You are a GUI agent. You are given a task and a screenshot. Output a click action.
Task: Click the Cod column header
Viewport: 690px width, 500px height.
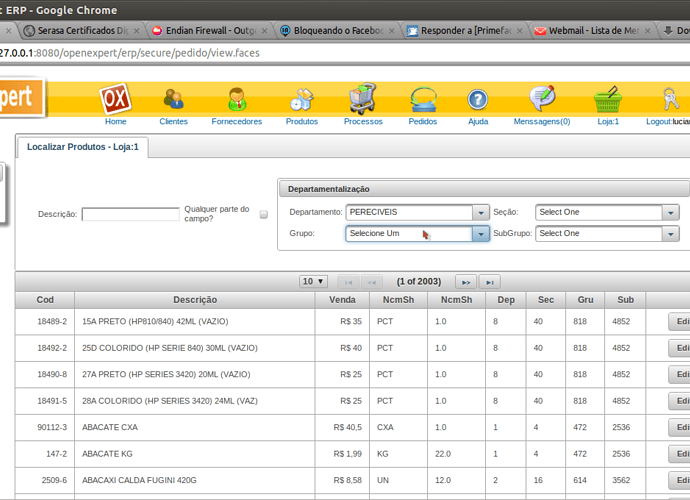[45, 300]
